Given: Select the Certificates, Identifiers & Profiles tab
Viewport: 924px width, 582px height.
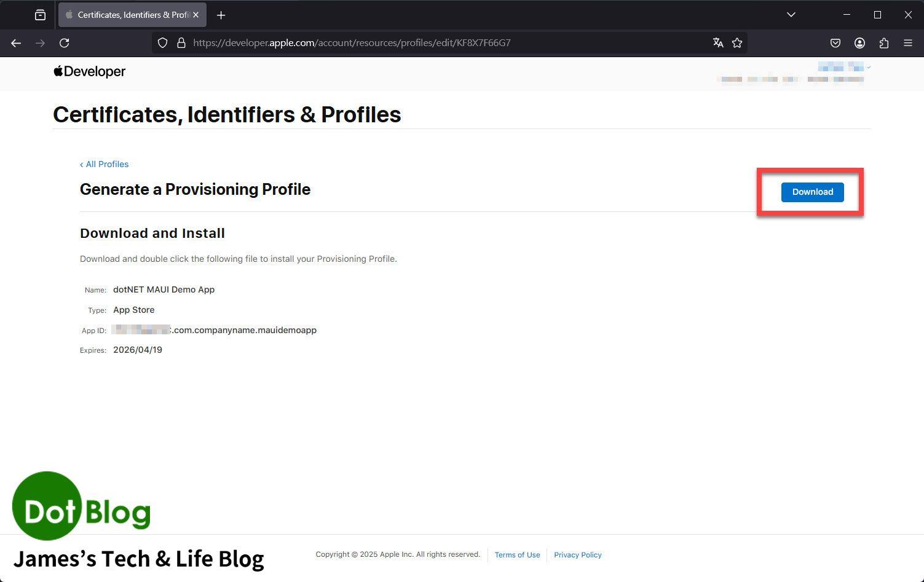Looking at the screenshot, I should tap(132, 15).
